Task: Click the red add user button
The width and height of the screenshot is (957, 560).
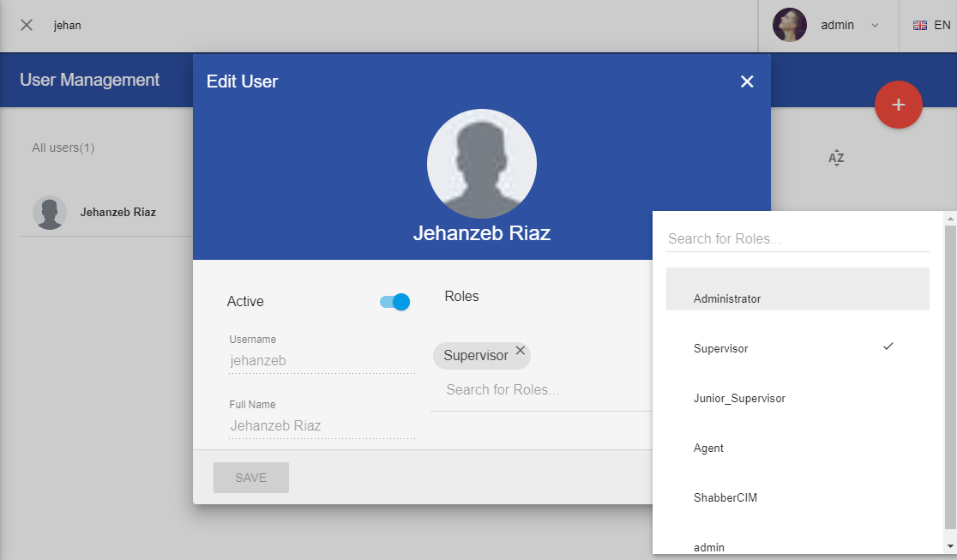Action: (x=898, y=105)
